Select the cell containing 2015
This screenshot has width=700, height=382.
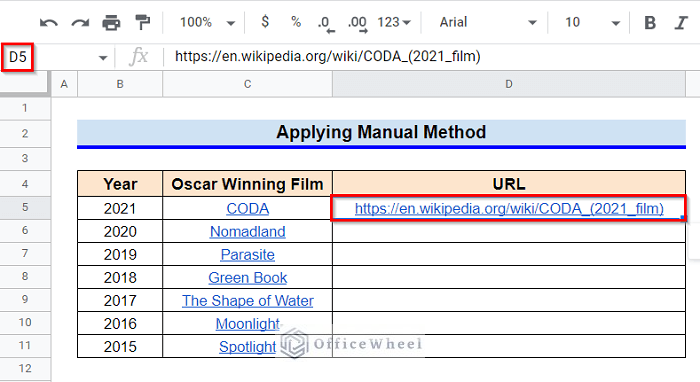click(120, 347)
